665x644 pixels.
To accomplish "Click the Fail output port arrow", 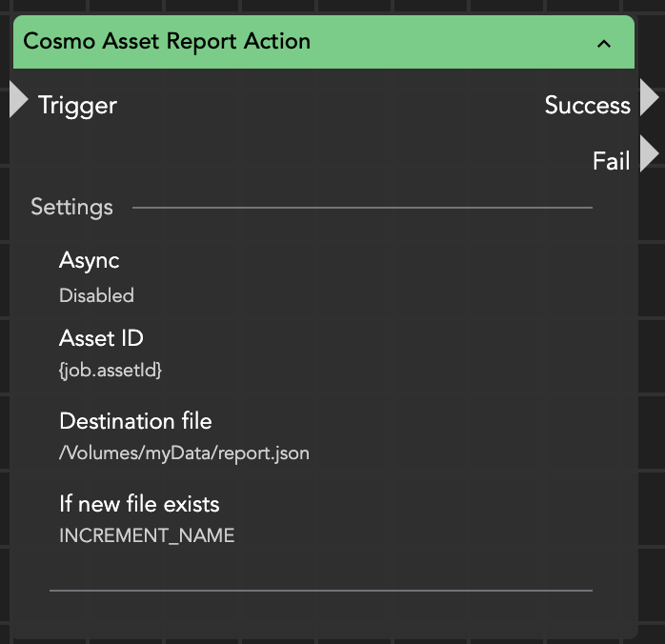I will (x=649, y=154).
